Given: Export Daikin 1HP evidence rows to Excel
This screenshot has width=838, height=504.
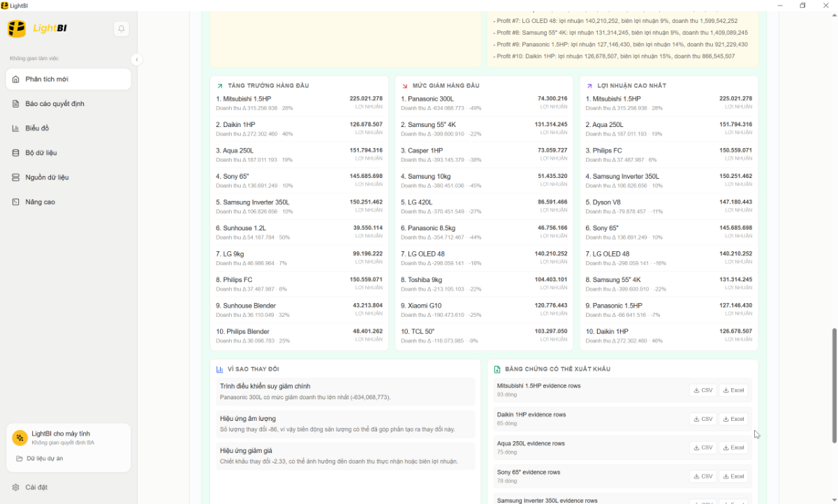Looking at the screenshot, I should (x=733, y=419).
